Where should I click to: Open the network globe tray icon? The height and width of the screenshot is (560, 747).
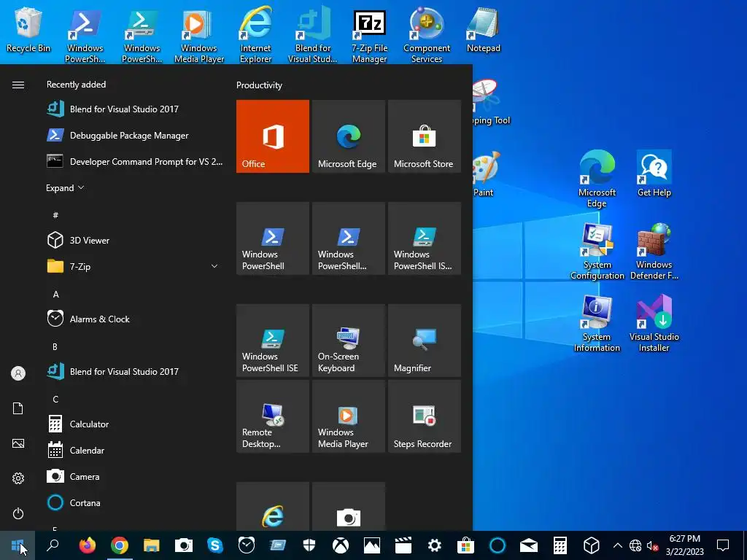[635, 545]
